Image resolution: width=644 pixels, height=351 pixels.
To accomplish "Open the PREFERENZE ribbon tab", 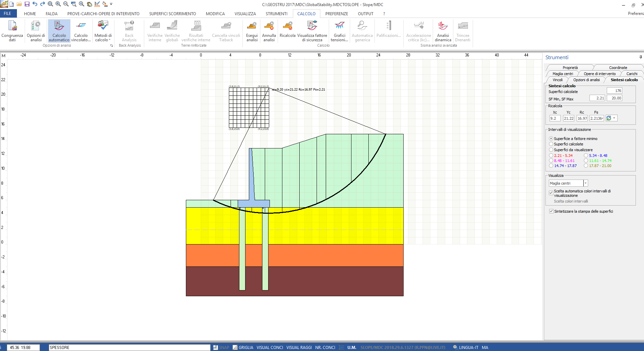I will tap(337, 14).
